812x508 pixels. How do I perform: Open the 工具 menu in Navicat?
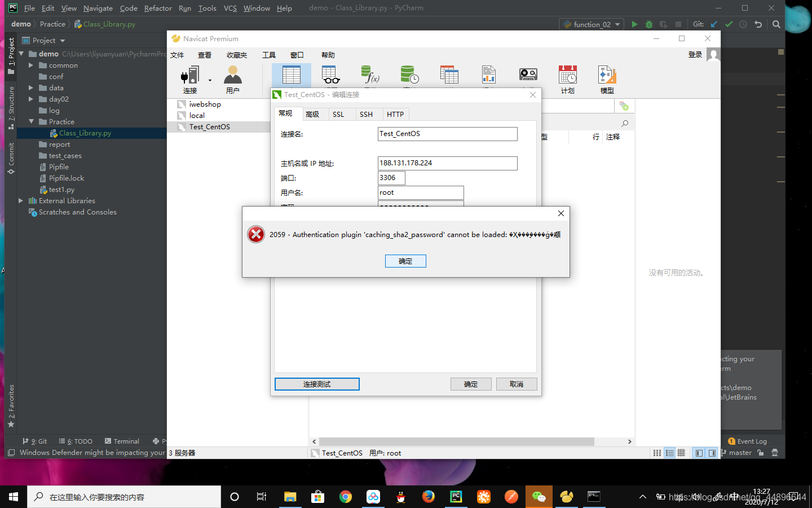click(268, 55)
